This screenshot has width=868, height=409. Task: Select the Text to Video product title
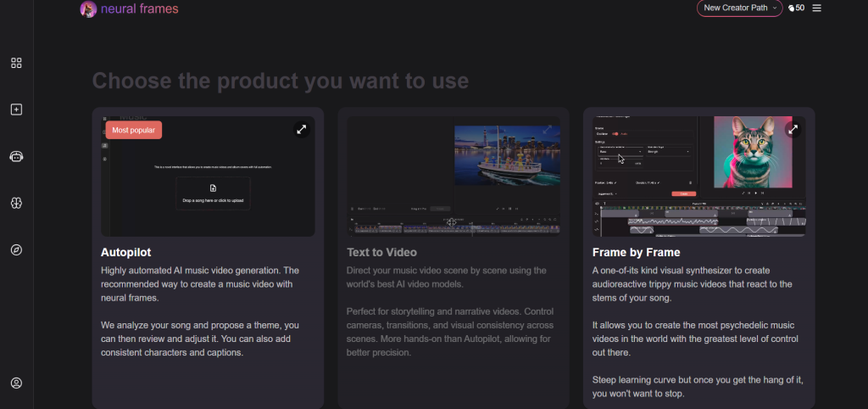tap(381, 252)
